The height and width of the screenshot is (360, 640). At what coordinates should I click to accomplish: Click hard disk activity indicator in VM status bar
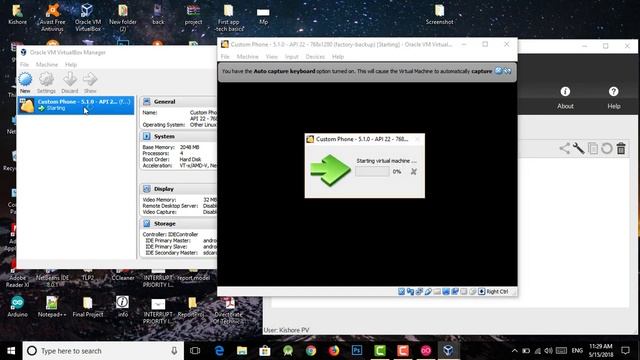(401, 291)
